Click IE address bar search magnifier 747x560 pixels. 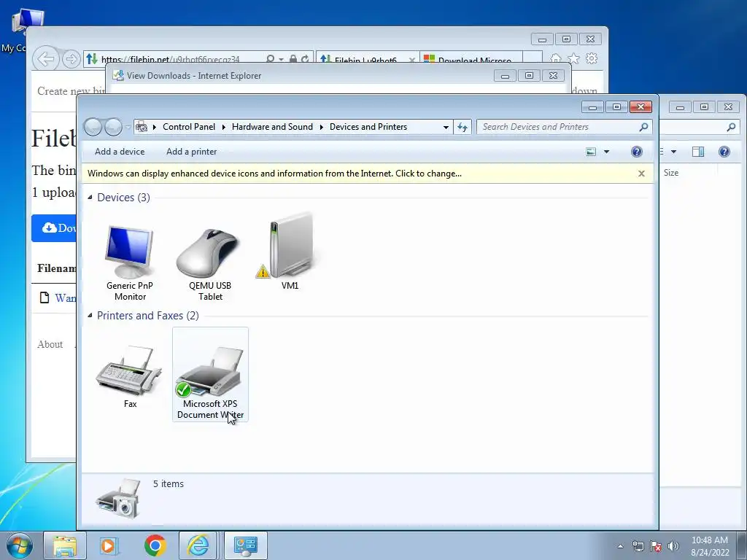click(270, 59)
